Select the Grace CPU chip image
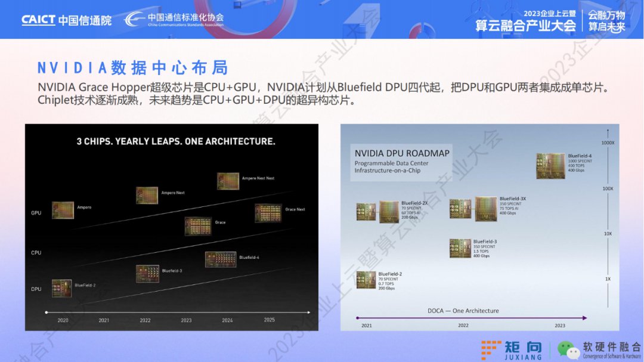 [198, 226]
